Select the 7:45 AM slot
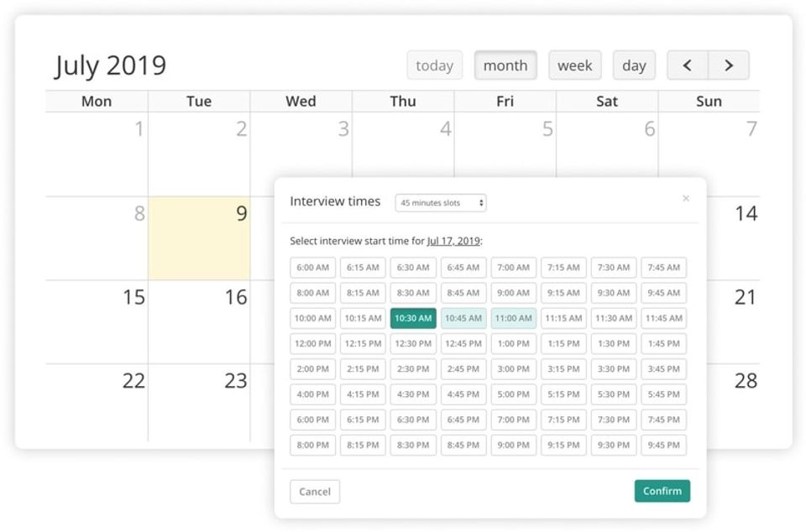 click(x=663, y=268)
